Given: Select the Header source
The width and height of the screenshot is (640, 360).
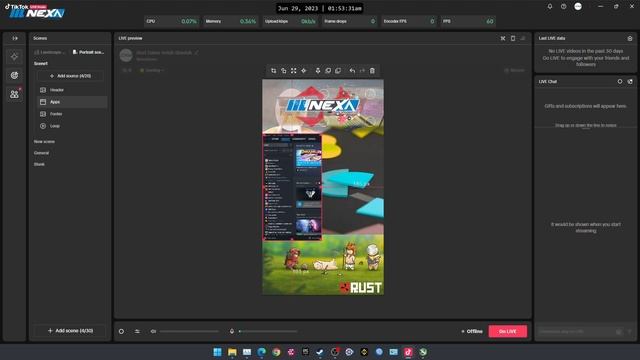Looking at the screenshot, I should tap(72, 90).
